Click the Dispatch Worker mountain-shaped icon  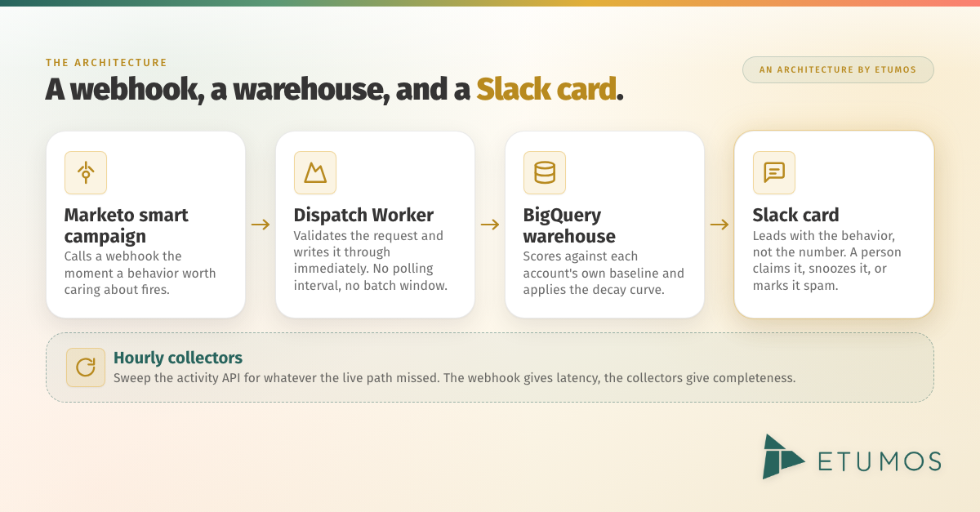[x=315, y=172]
